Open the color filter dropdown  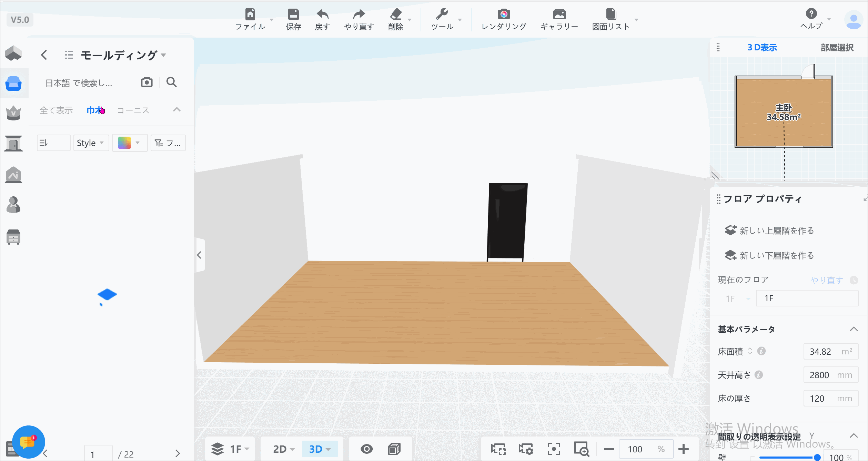(x=130, y=143)
